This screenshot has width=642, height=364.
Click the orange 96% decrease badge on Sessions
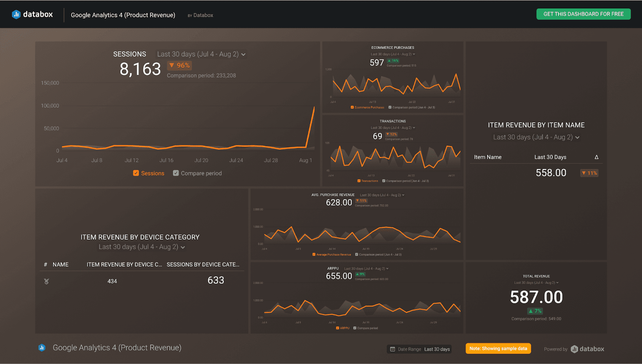tap(179, 65)
